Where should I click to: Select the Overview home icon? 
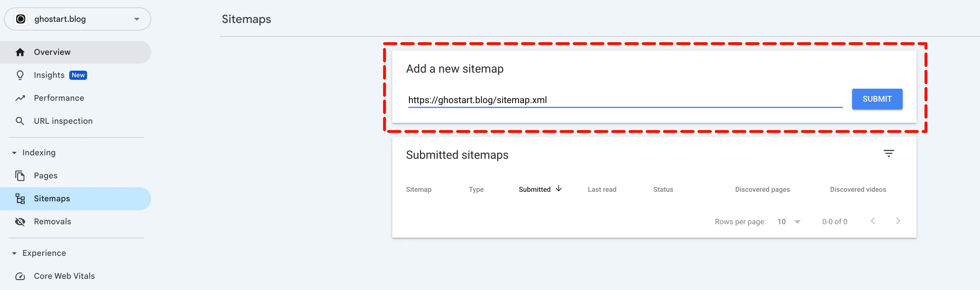click(20, 52)
